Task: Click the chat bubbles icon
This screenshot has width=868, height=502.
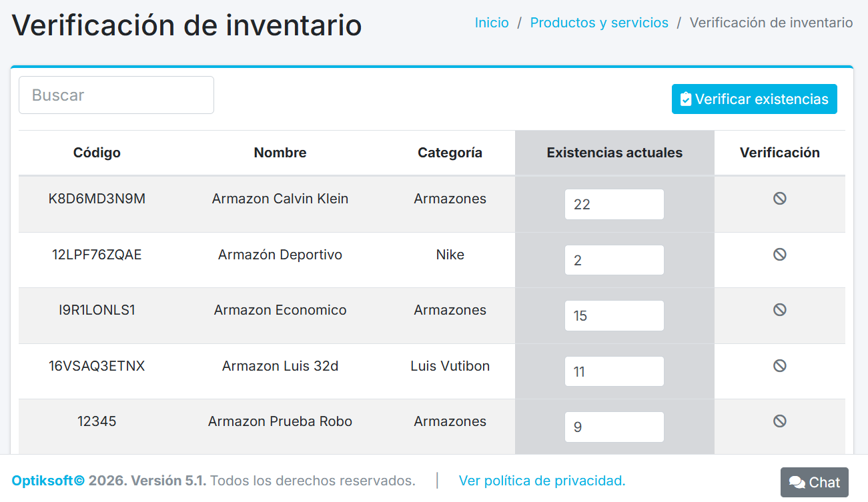Action: pyautogui.click(x=797, y=483)
